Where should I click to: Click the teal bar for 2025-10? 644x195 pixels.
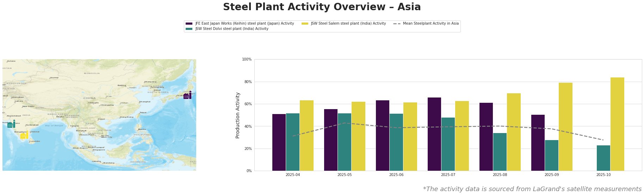click(603, 158)
